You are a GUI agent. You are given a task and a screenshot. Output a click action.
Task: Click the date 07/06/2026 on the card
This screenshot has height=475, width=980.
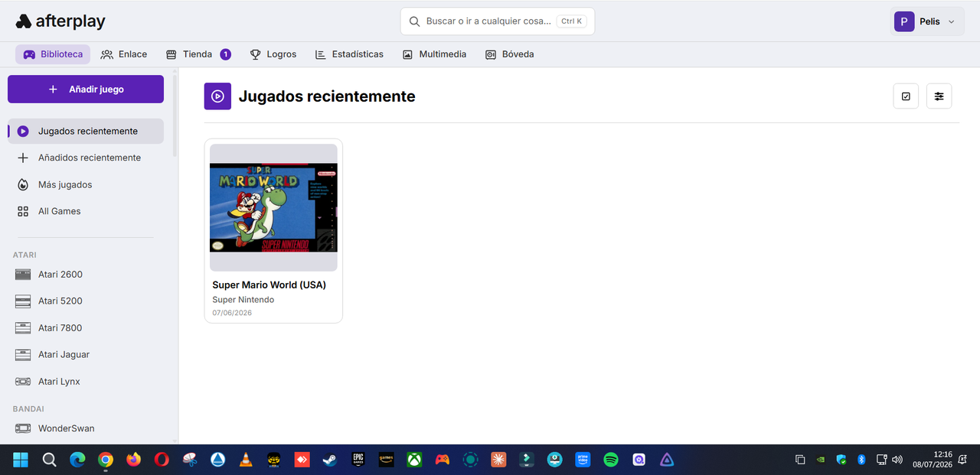232,313
